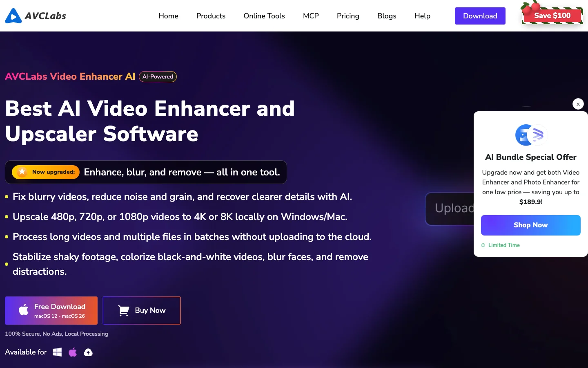The image size is (588, 368).
Task: Click the Shop Now button
Action: (x=531, y=225)
